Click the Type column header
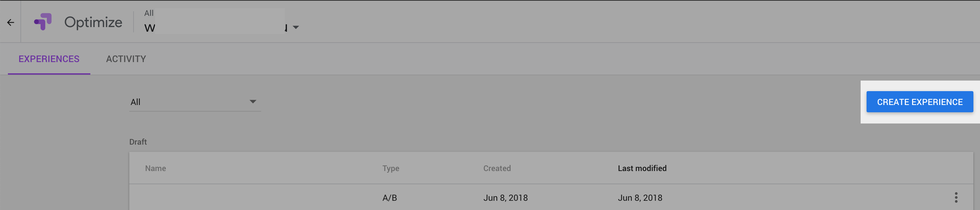This screenshot has height=210, width=980. coord(391,168)
